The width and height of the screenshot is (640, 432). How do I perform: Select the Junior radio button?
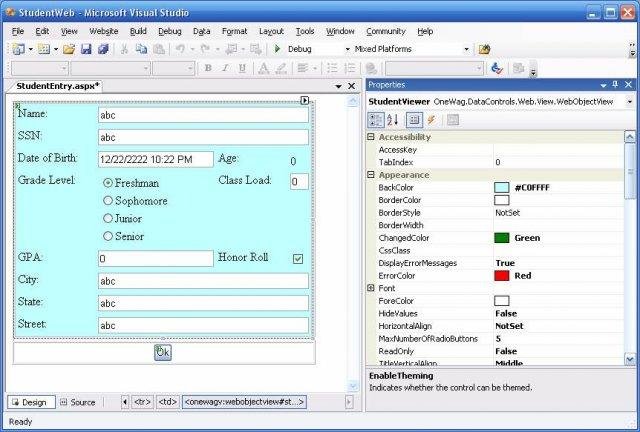point(108,218)
